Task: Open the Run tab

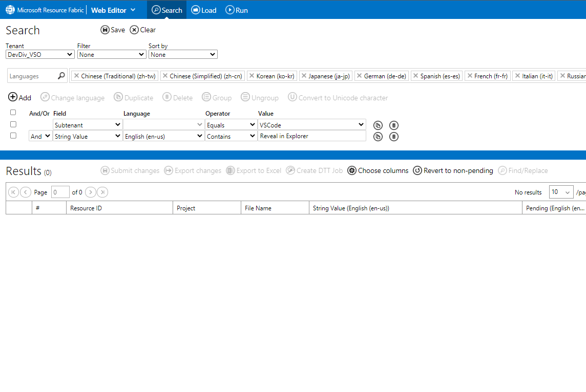Action: 237,10
